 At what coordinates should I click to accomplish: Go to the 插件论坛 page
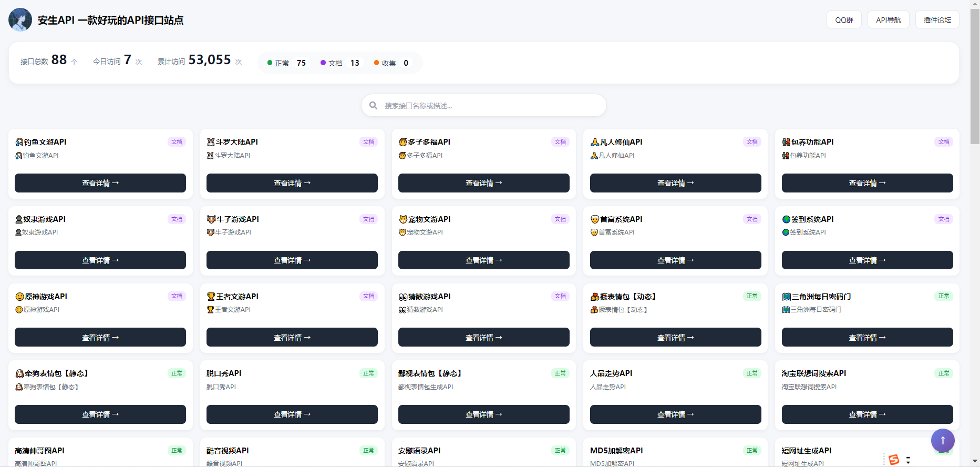coord(937,20)
